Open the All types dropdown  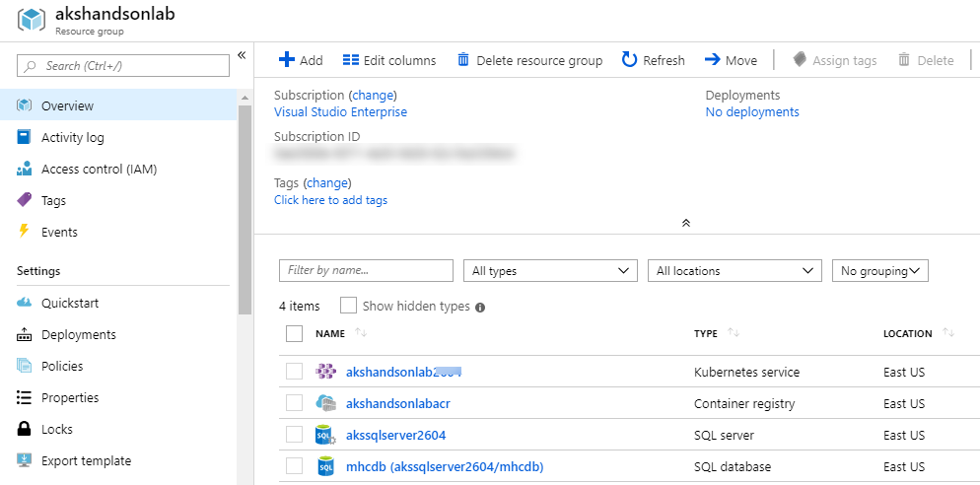pos(550,271)
